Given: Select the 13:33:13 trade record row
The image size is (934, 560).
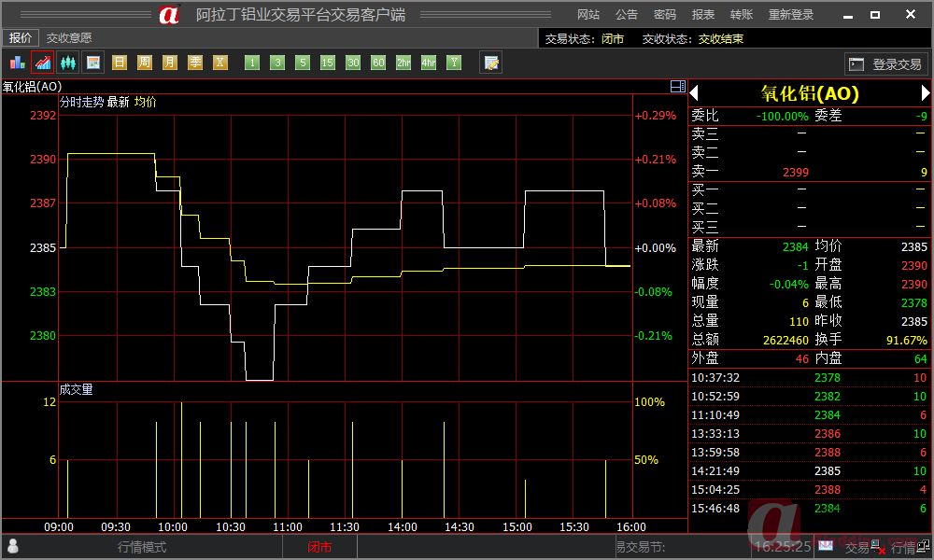Looking at the screenshot, I should click(809, 433).
